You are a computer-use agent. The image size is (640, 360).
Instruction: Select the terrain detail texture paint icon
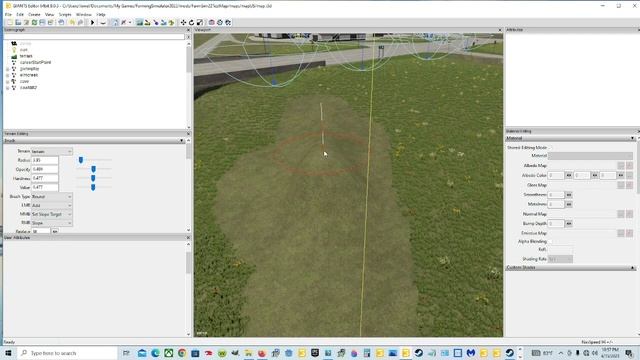[147, 22]
